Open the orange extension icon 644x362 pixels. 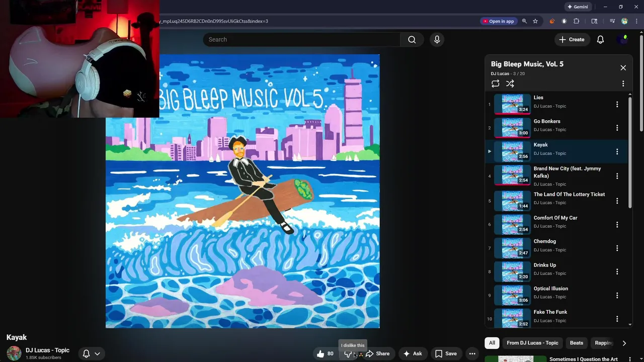(x=552, y=21)
